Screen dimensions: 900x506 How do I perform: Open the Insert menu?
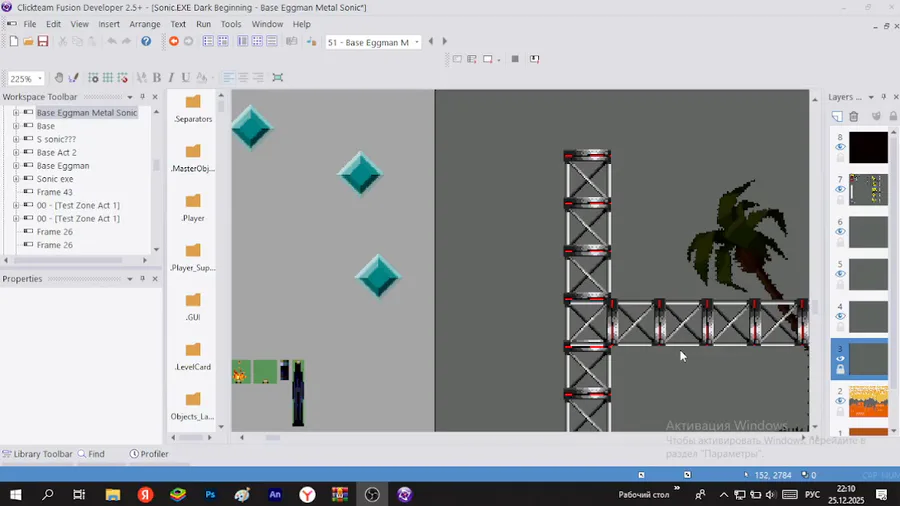[x=108, y=24]
